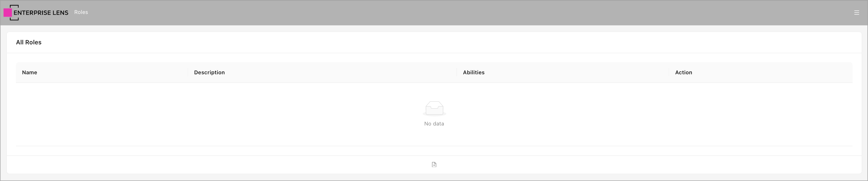Screen dimensions: 868x181
Task: Click the All Roles card heading
Action: click(29, 42)
